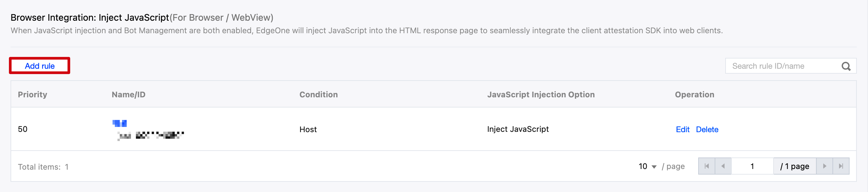Screen dimensions: 868x192
Task: Jump to the first page arrow
Action: (x=706, y=166)
